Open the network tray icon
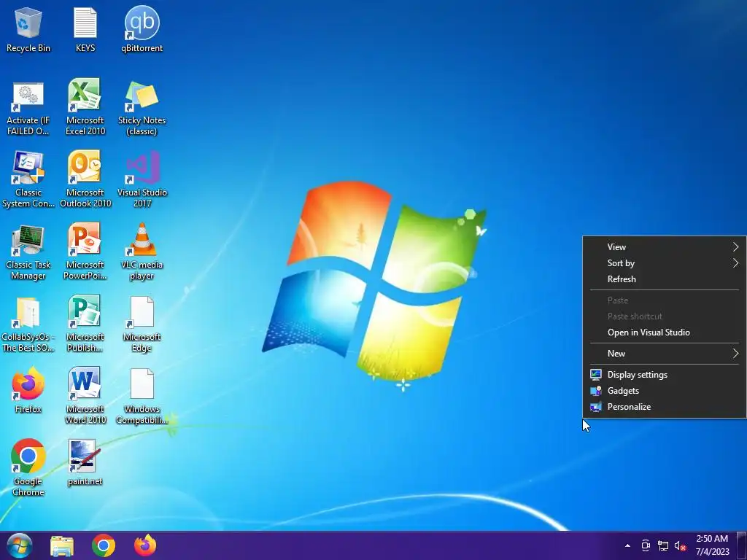 click(662, 545)
